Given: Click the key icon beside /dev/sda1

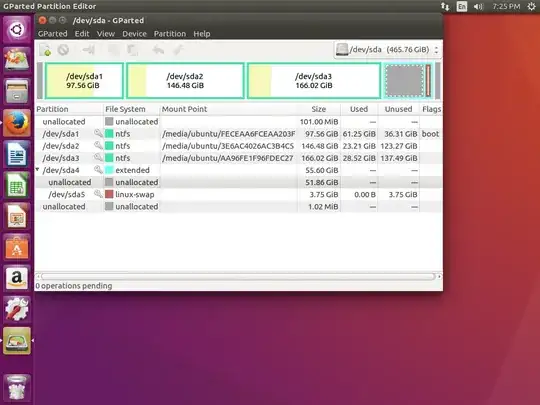Looking at the screenshot, I should [98, 133].
